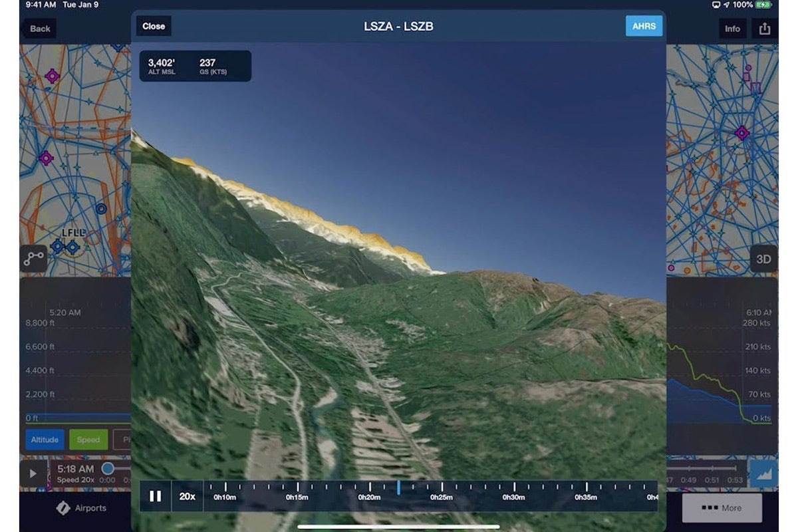Tap the 280 kts axis label
798x532 pixels.
[x=757, y=323]
